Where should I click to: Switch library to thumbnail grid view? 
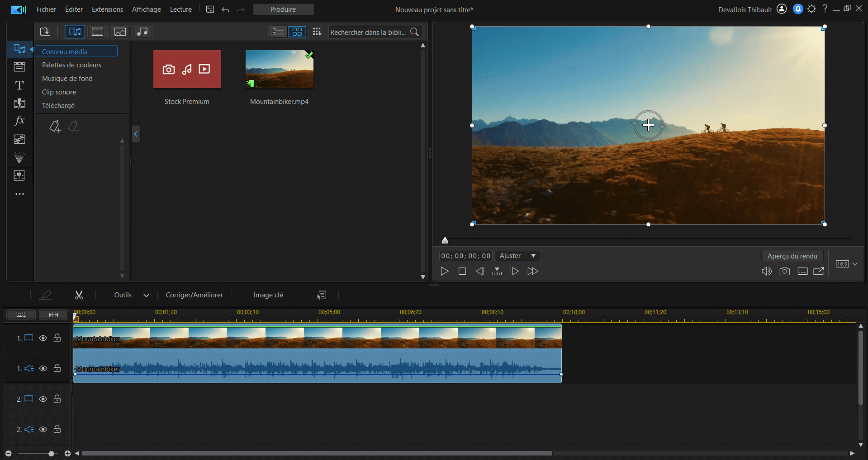tap(297, 32)
